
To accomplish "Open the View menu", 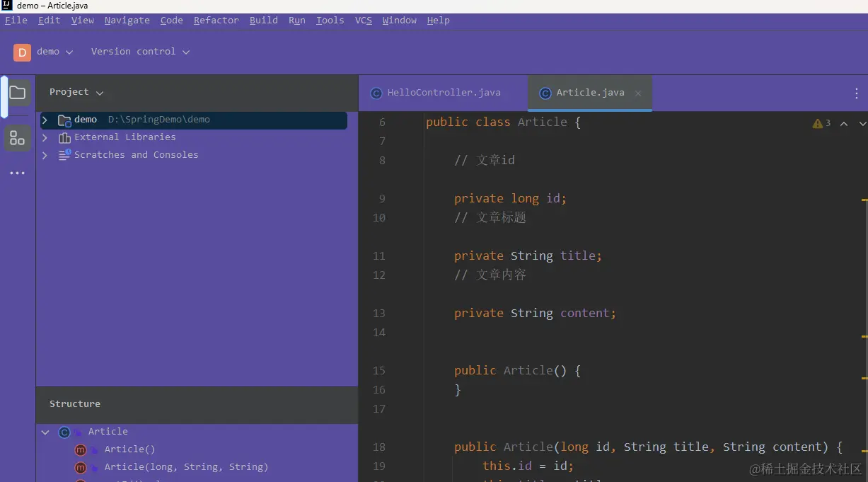I will tap(83, 21).
